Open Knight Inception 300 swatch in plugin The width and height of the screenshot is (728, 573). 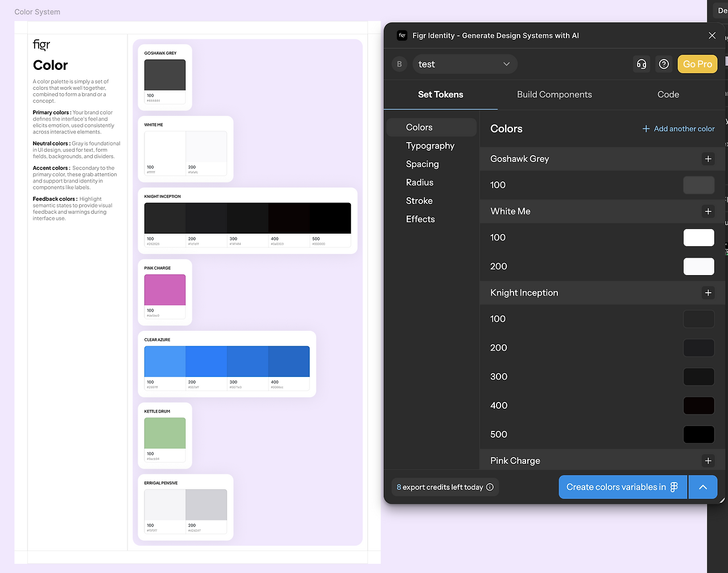coord(699,377)
